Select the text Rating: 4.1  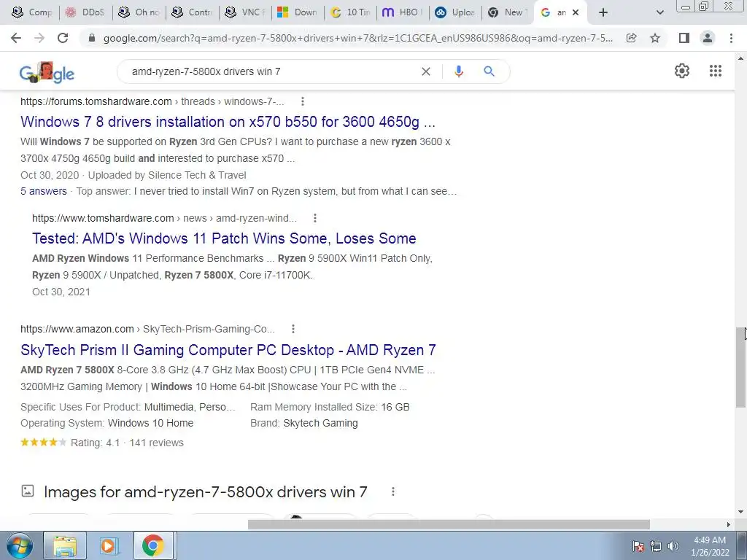[96, 443]
